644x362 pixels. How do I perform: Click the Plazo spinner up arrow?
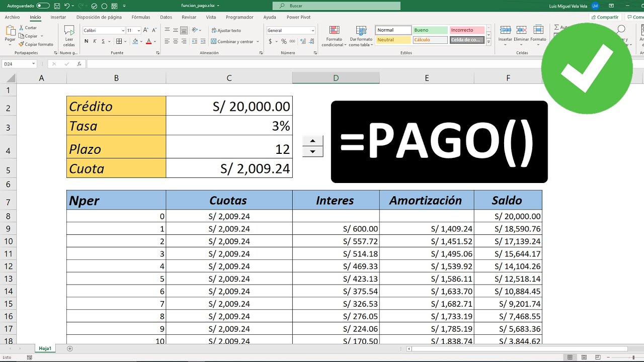(313, 141)
